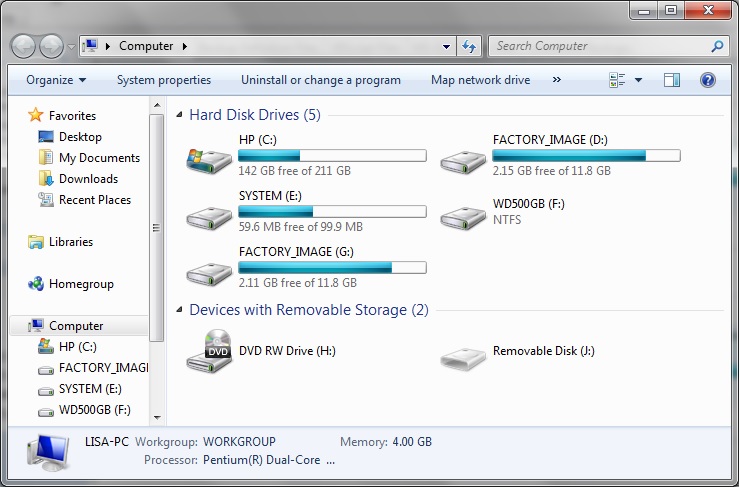Viewport: 740px width, 489px height.
Task: Click the WD500GB (F:) drive icon
Action: click(463, 218)
